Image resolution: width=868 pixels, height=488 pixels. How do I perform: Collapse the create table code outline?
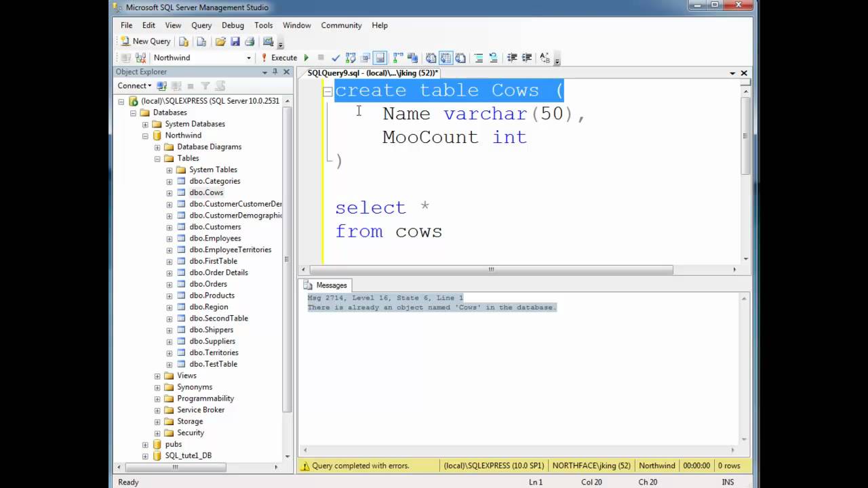coord(328,91)
